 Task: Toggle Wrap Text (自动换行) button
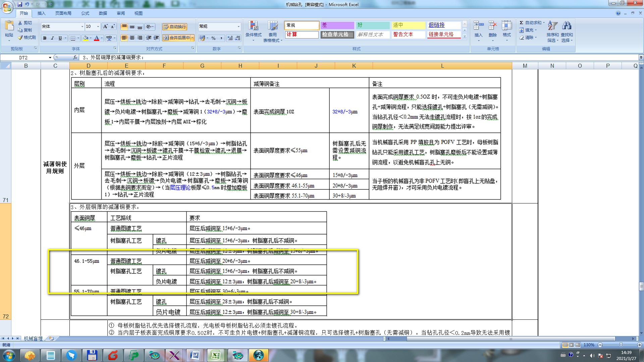click(174, 26)
